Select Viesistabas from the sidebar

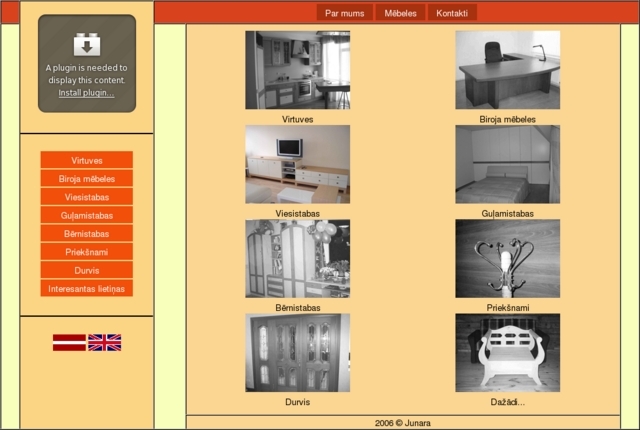pyautogui.click(x=87, y=197)
